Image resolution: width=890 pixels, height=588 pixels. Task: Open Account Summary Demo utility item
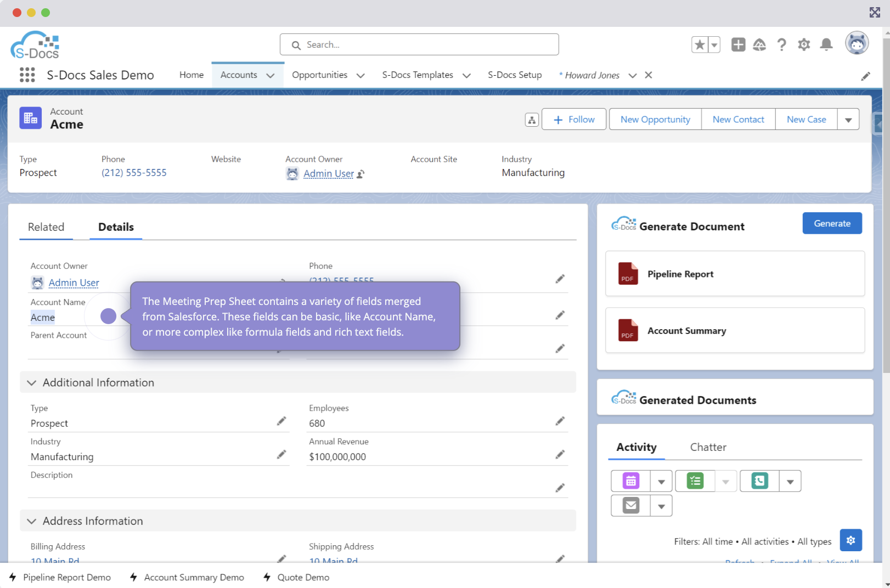tap(187, 577)
